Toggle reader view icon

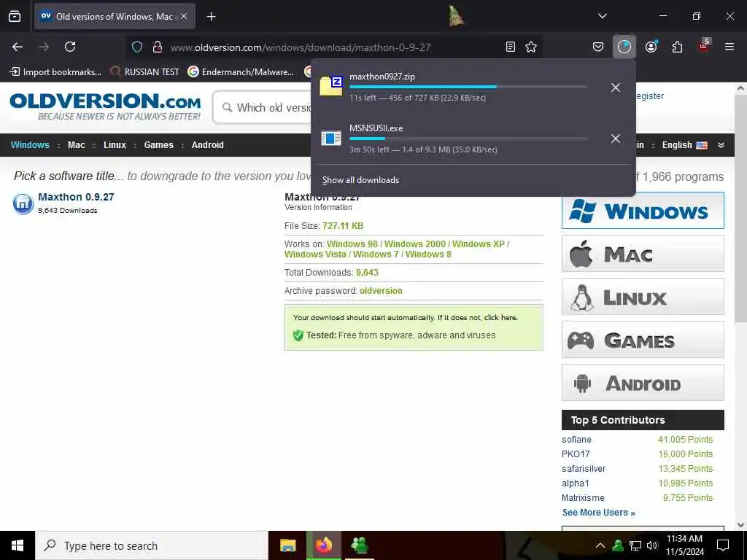510,47
